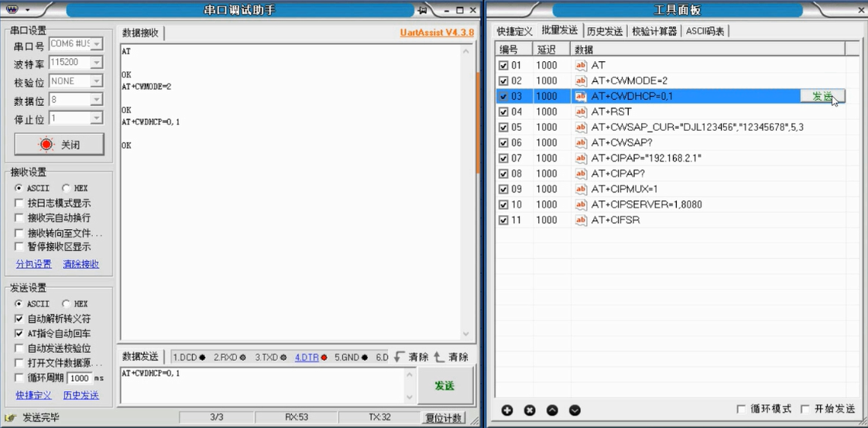Click the 2.RXD signal indicator
868x428 pixels.
[x=230, y=358]
